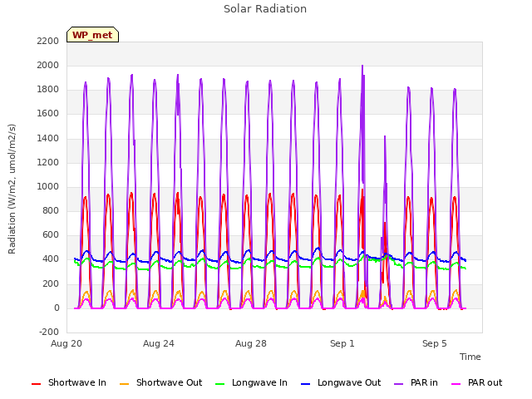The image size is (532, 399).
Task: Click the purple PAR in legend swatch
Action: pyautogui.click(x=399, y=384)
